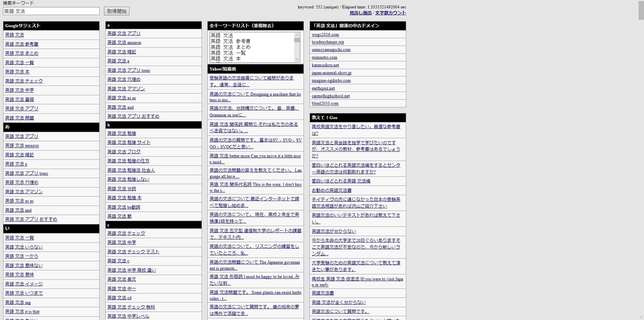Visit the blind2010.com domain link
The height and width of the screenshot is (320, 644).
(325, 104)
